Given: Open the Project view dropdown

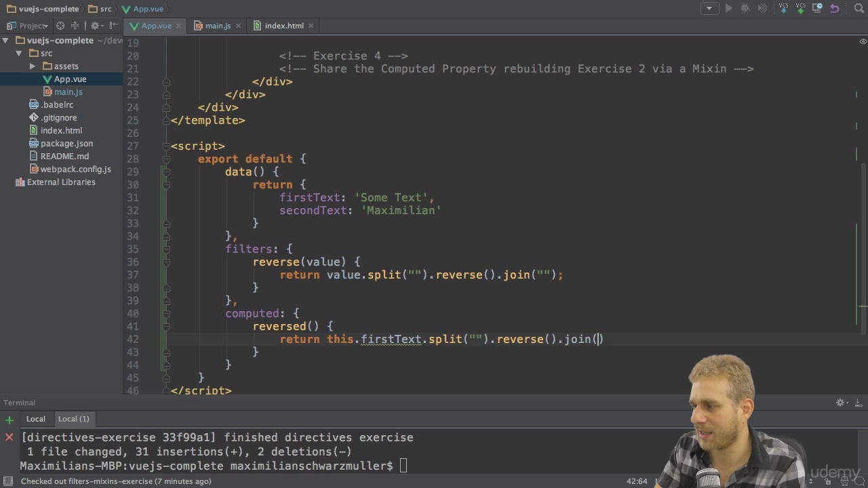Looking at the screenshot, I should (28, 26).
